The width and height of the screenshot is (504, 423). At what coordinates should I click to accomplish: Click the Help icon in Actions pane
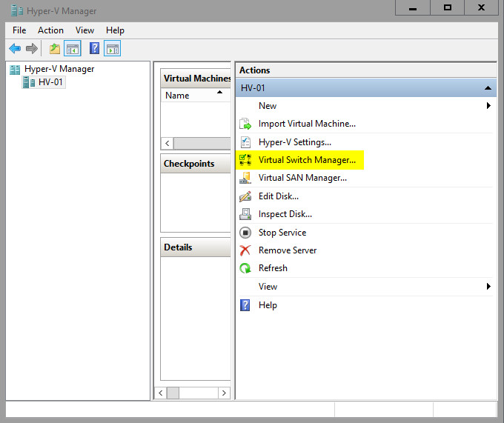pos(245,305)
